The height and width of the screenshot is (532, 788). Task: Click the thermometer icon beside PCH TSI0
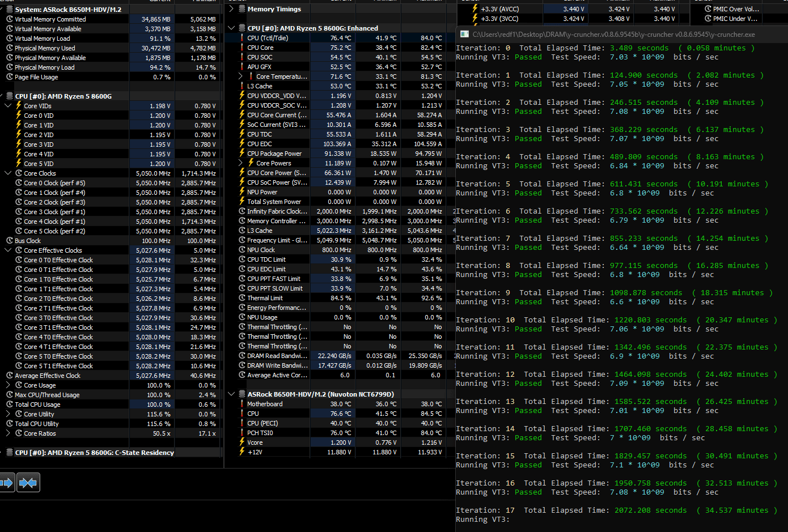(242, 433)
